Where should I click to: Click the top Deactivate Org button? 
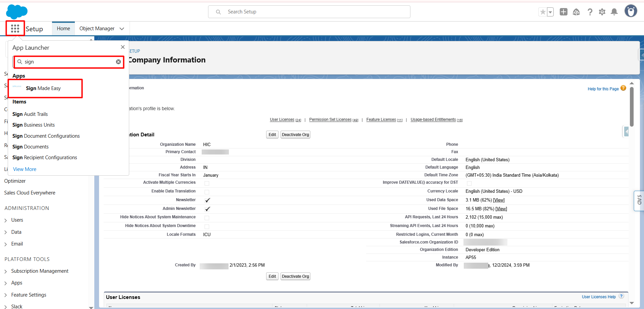point(295,135)
